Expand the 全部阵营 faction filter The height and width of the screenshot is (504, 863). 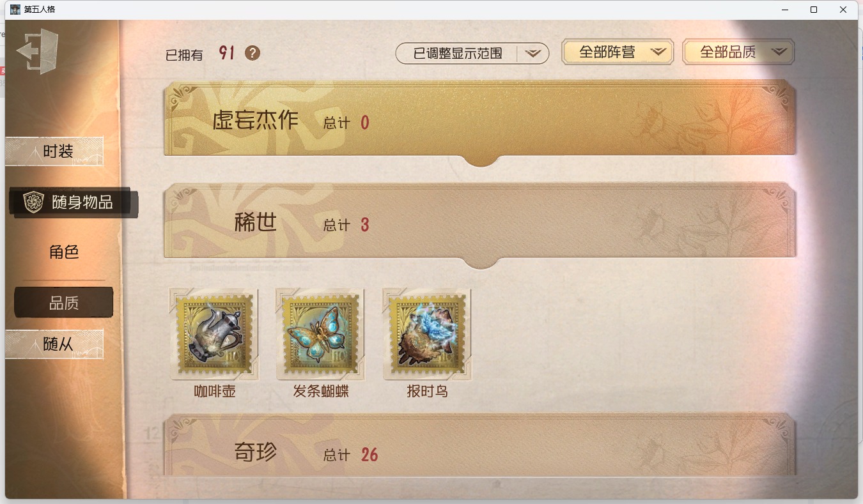[618, 52]
